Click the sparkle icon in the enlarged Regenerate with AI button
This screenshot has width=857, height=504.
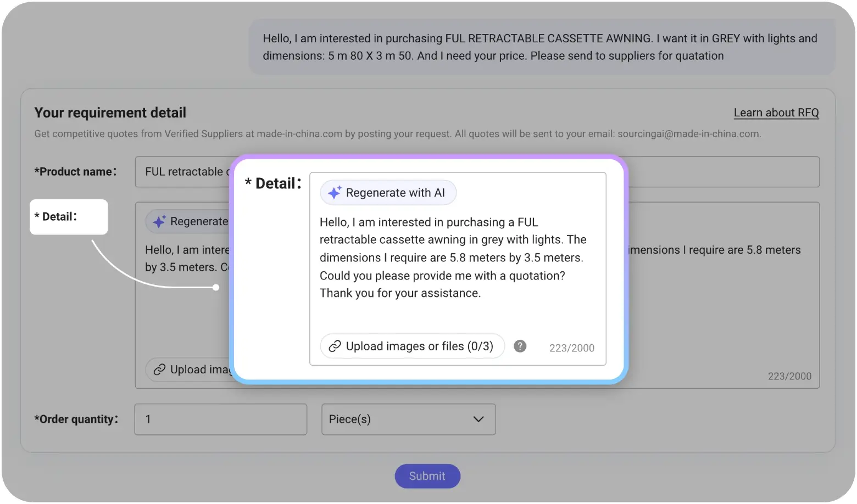334,193
